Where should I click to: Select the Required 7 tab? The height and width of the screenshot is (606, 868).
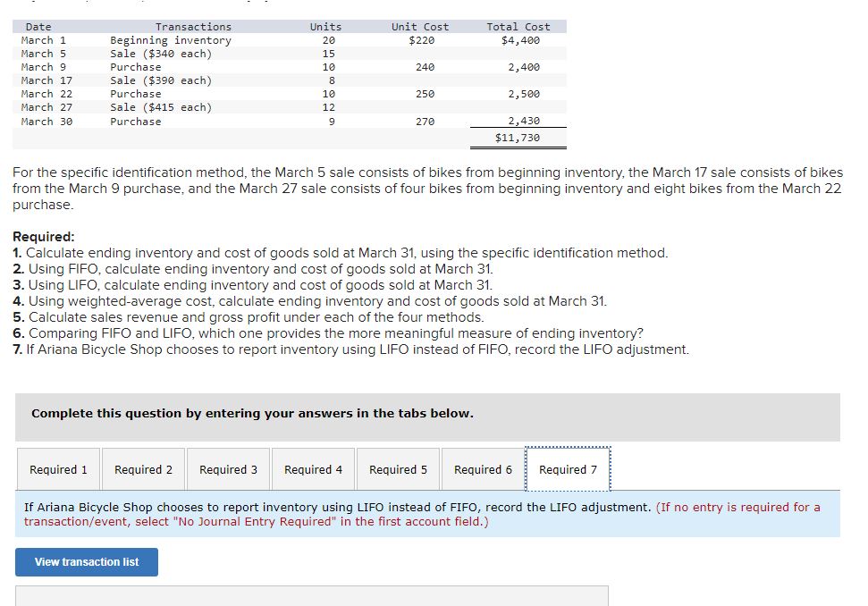(568, 469)
